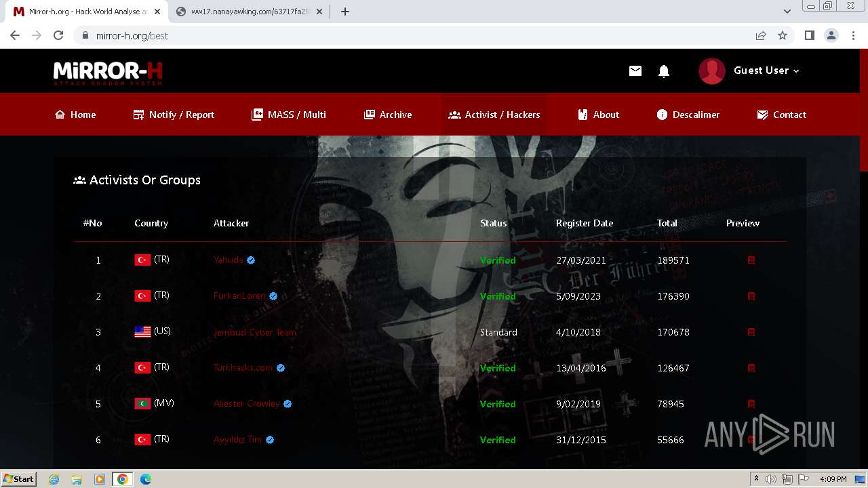Open attacker Yahuda's profile link
The width and height of the screenshot is (868, 488).
point(229,260)
